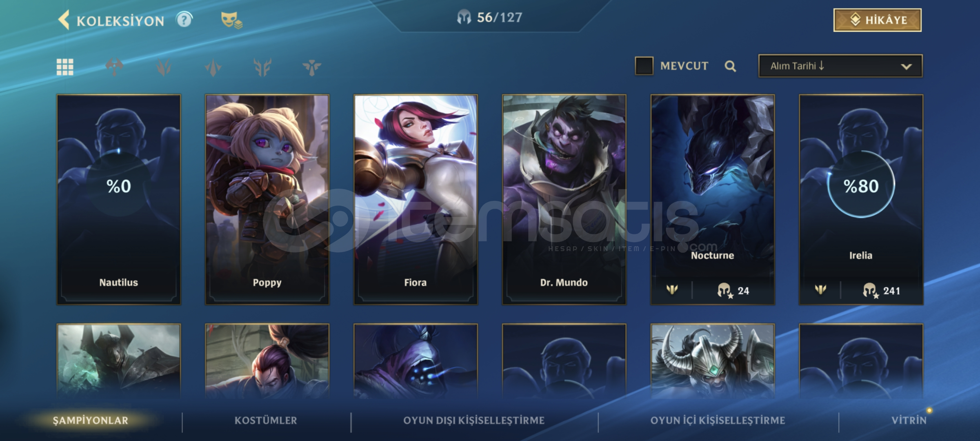Open the Vitrin tab
The width and height of the screenshot is (980, 441).
click(909, 420)
